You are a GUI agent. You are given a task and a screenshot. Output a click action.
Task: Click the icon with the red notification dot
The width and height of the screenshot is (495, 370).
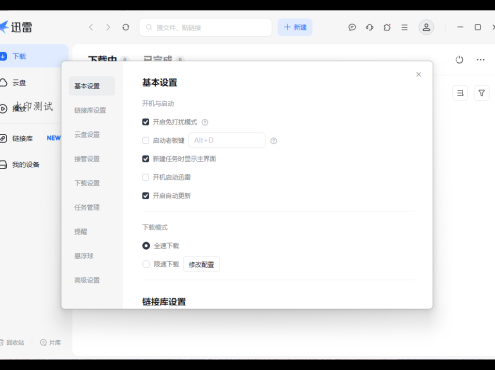(x=387, y=27)
